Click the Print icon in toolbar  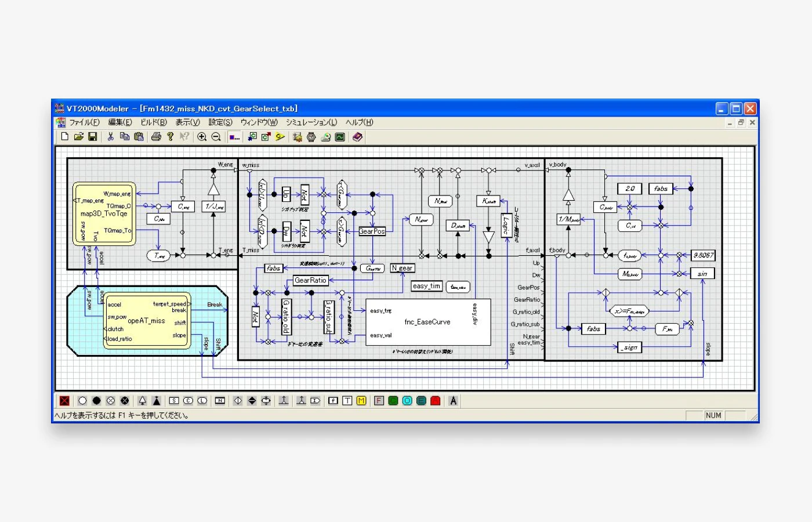coord(156,137)
